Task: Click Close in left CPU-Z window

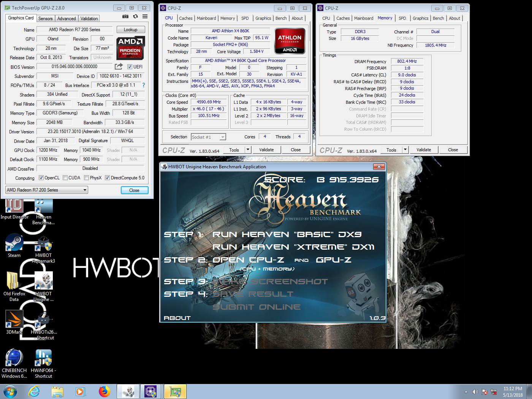Action: click(x=296, y=150)
